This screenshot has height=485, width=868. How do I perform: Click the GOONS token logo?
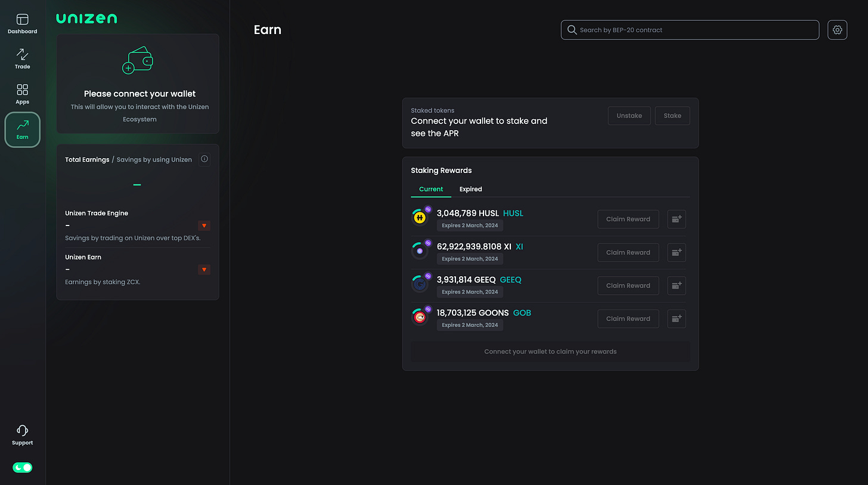tap(420, 317)
